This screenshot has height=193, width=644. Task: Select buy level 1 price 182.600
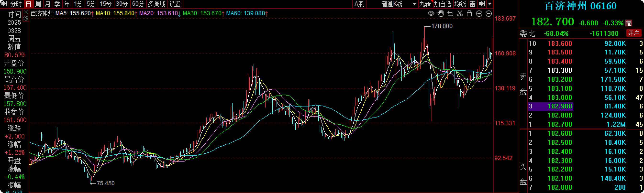pos(560,133)
